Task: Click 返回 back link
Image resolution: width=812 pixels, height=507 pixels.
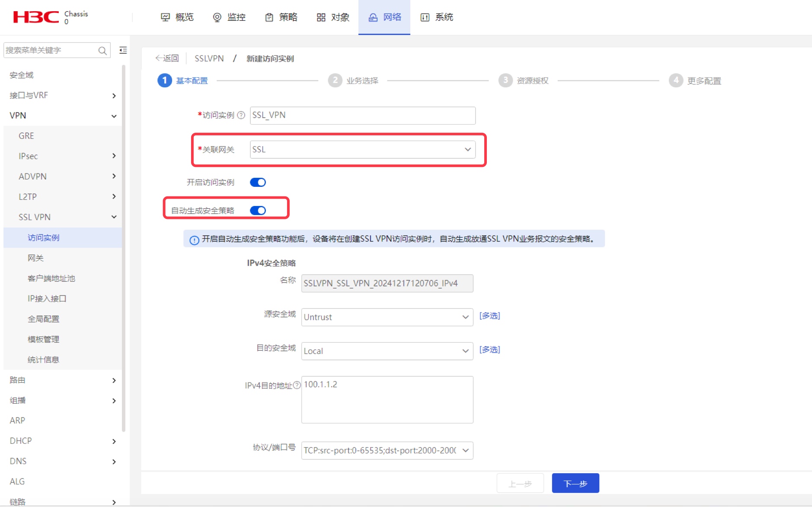Action: tap(167, 58)
